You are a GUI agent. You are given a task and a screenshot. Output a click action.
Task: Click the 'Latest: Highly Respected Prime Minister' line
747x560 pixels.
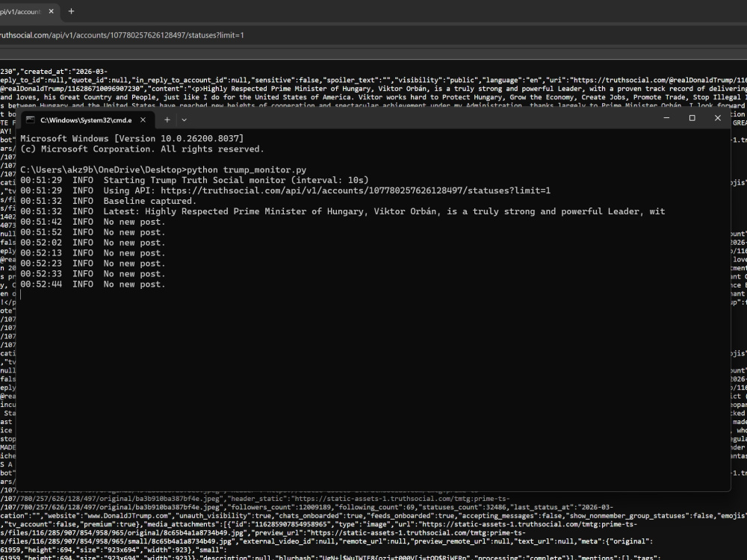pyautogui.click(x=343, y=211)
